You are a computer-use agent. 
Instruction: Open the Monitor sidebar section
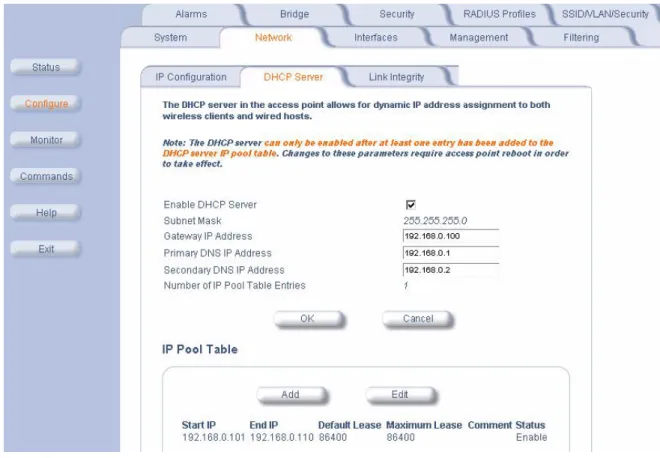tap(45, 140)
